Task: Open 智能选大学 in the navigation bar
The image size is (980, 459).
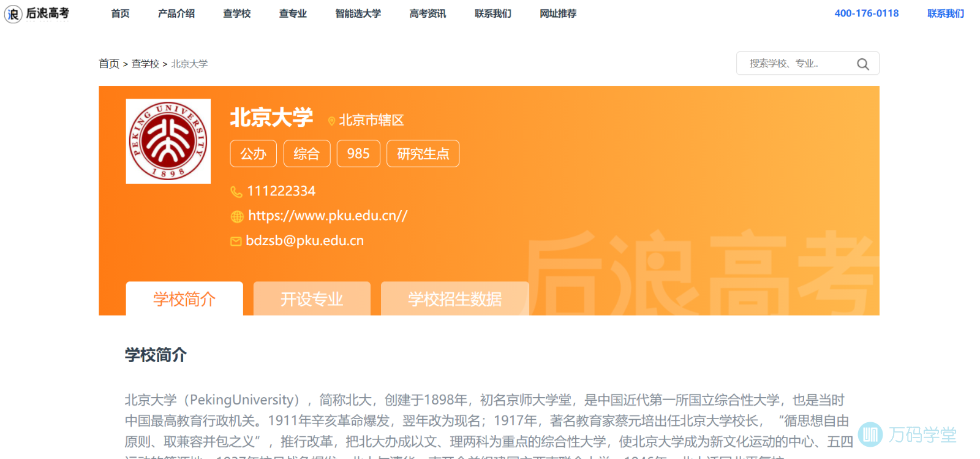Action: pyautogui.click(x=358, y=13)
